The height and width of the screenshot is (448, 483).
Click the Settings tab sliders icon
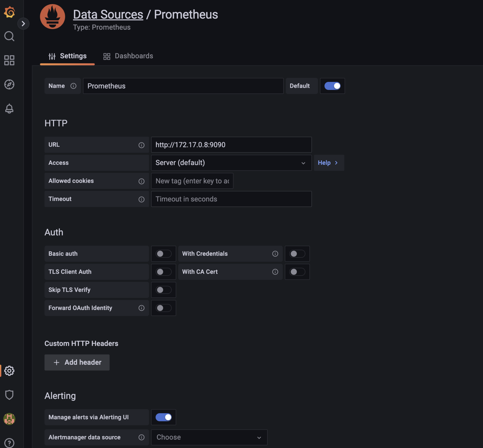tap(52, 56)
